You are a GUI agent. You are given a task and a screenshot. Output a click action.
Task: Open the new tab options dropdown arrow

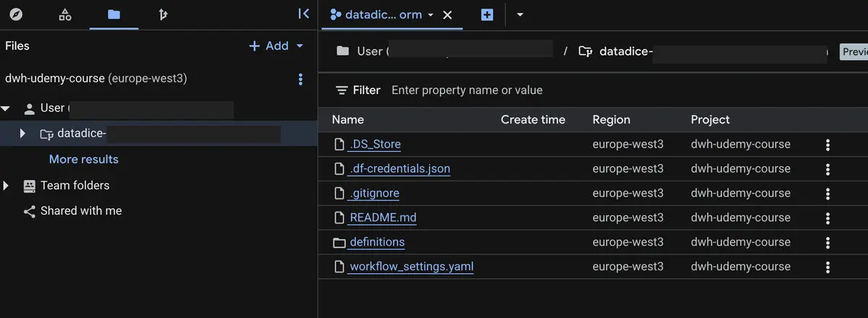coord(520,14)
